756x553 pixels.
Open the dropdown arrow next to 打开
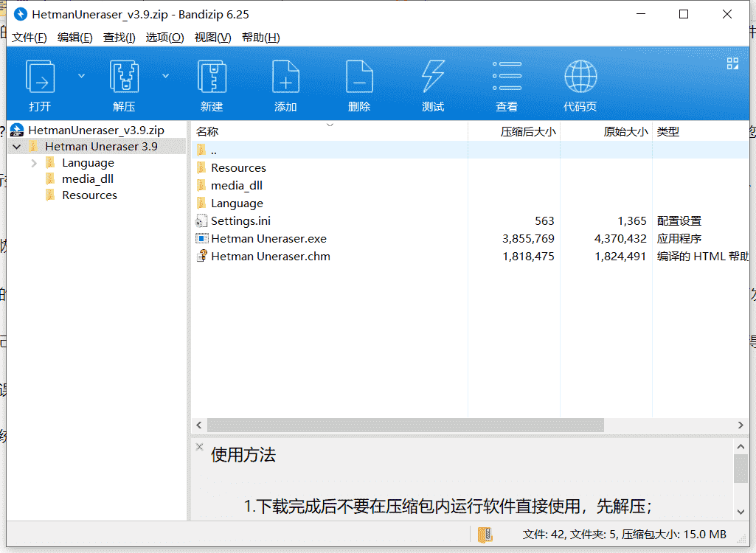(81, 76)
